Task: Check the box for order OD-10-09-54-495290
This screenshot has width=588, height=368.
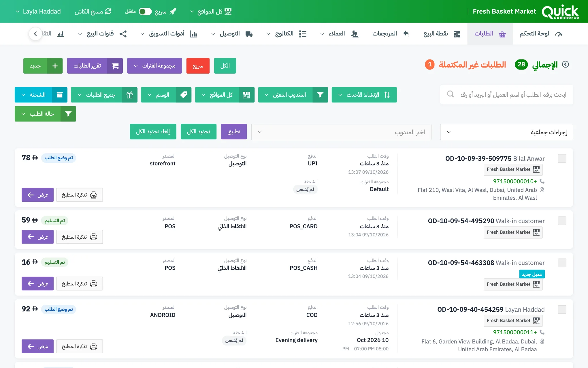Action: 562,221
